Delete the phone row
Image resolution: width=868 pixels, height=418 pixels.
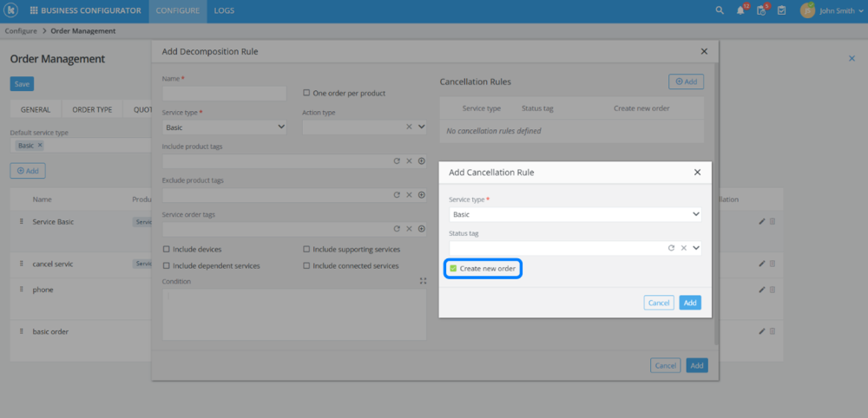[773, 290]
